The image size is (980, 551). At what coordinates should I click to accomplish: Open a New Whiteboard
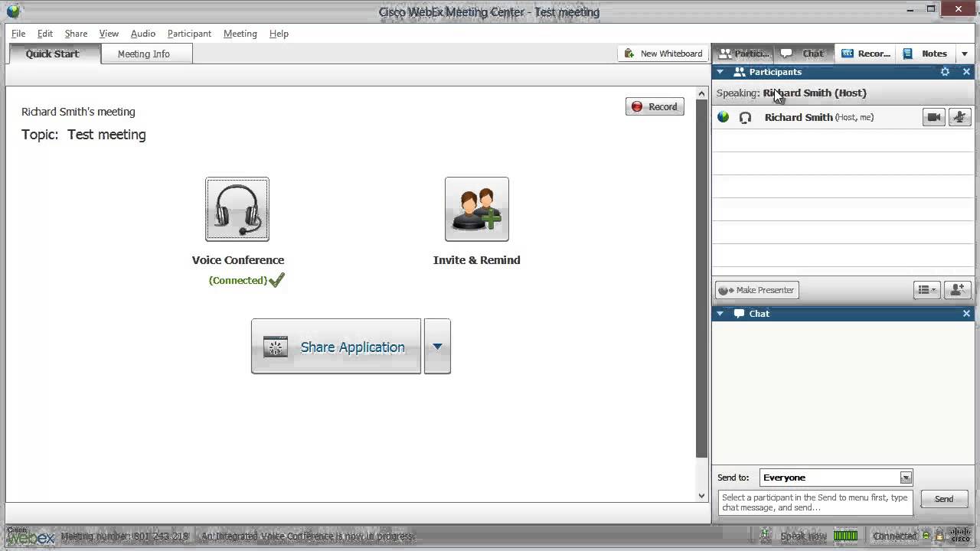[663, 54]
